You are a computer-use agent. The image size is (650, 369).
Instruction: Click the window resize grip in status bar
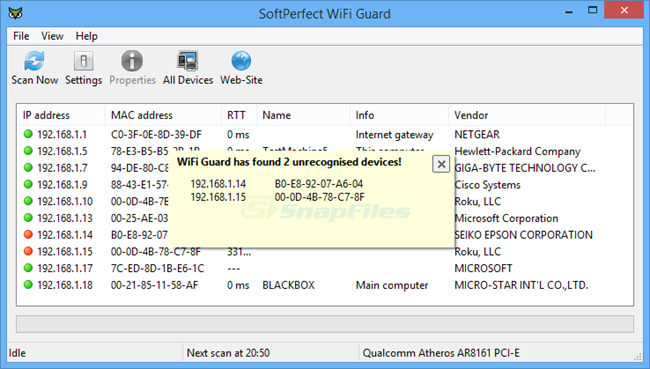638,357
